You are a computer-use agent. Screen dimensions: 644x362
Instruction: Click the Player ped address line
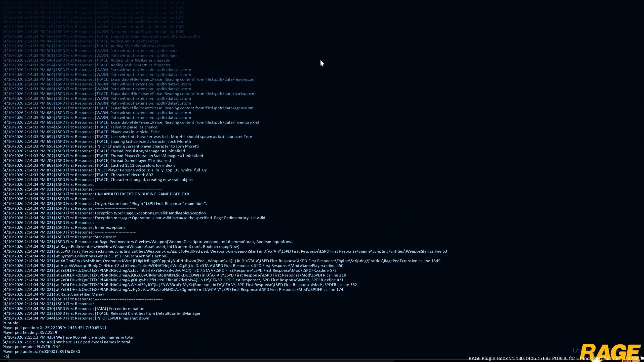pos(41,351)
